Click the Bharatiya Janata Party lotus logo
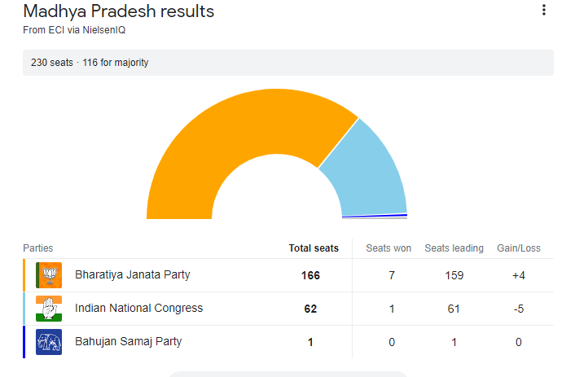The image size is (588, 377). (x=50, y=275)
